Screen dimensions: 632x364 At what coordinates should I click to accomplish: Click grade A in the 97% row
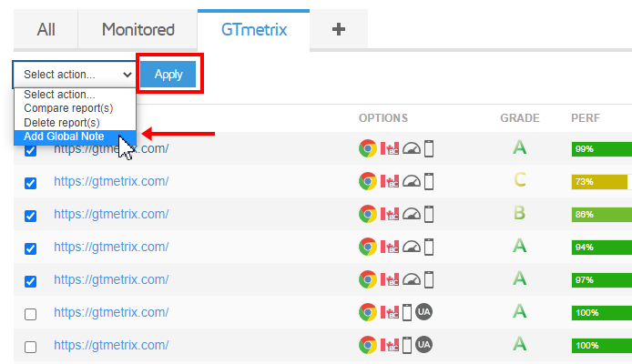[x=520, y=278]
